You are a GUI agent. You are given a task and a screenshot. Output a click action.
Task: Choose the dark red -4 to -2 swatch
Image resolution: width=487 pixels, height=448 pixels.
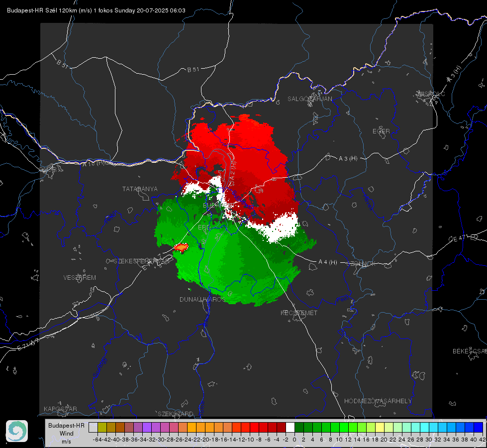click(x=281, y=428)
